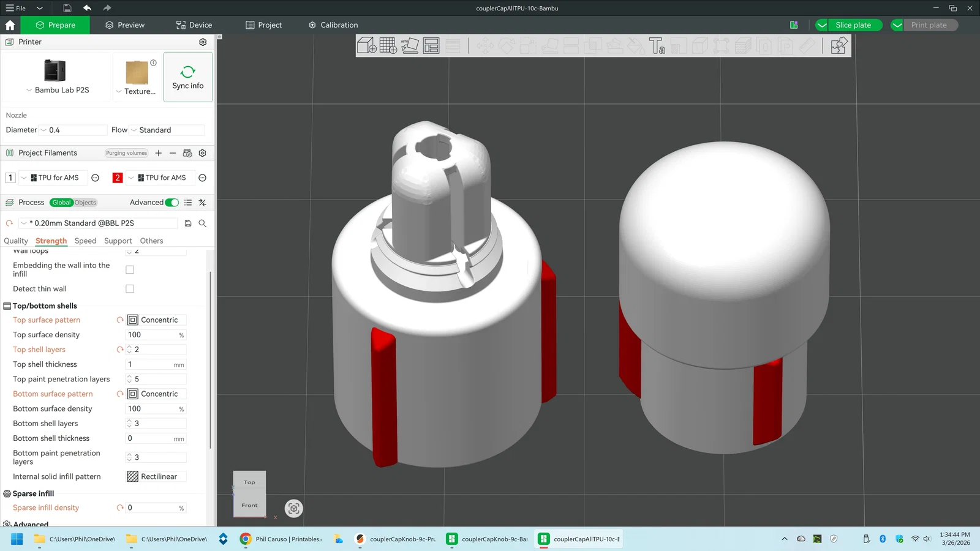Open printer settings gear icon
The image size is (980, 551).
click(203, 42)
